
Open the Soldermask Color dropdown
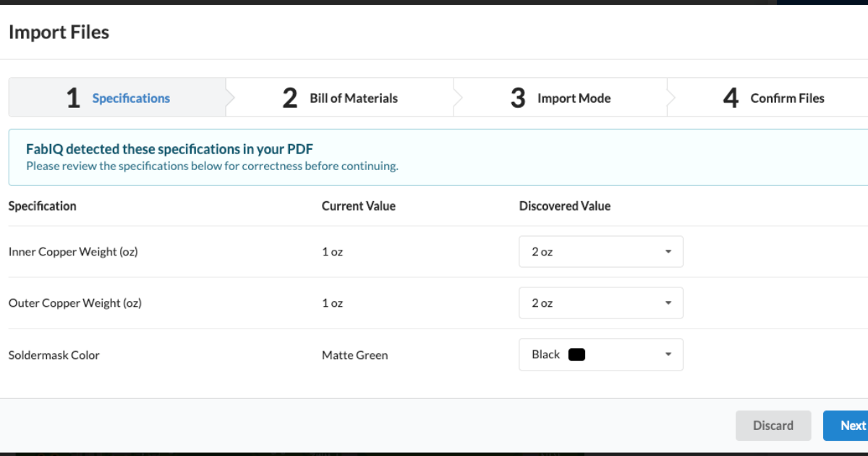click(x=600, y=355)
